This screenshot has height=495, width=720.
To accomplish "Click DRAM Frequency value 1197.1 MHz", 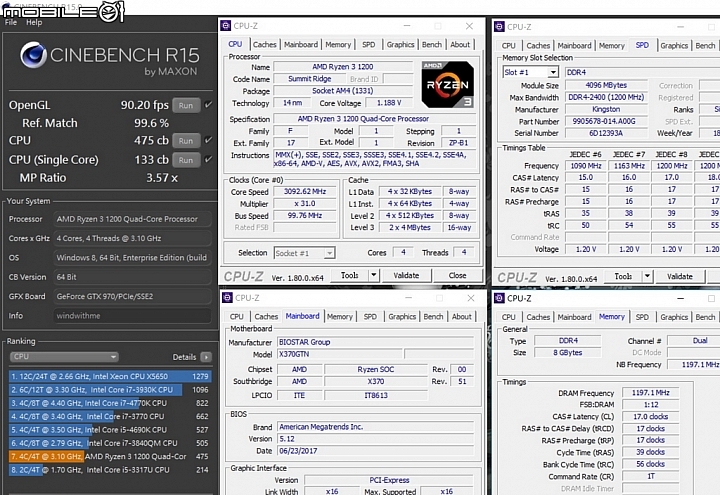I will (650, 393).
